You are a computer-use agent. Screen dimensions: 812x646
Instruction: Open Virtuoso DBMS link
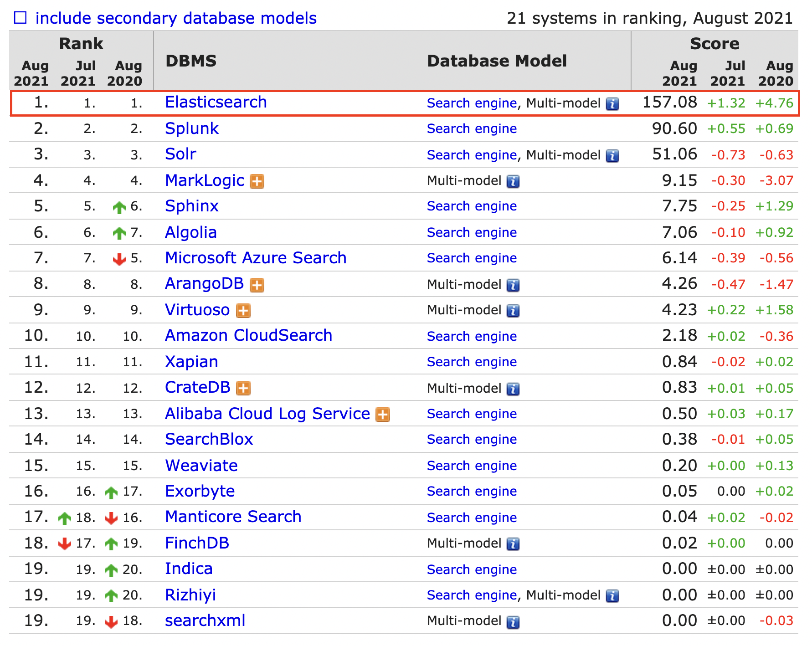click(x=197, y=310)
